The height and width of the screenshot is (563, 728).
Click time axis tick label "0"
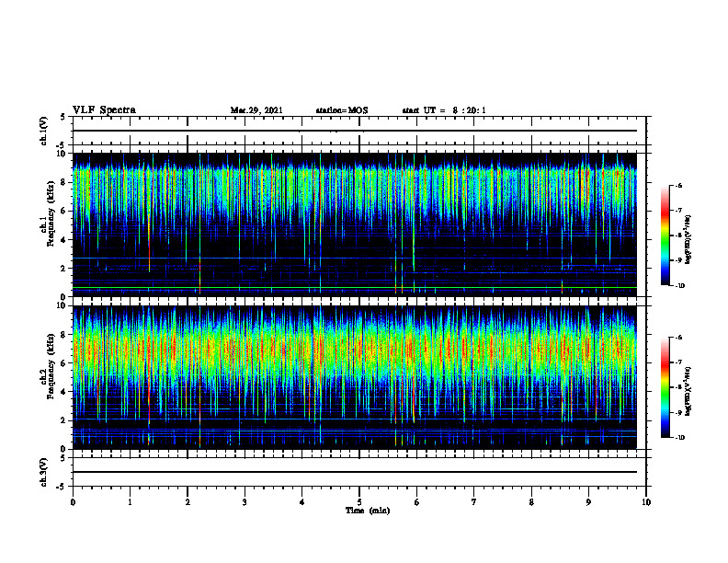[x=73, y=502]
